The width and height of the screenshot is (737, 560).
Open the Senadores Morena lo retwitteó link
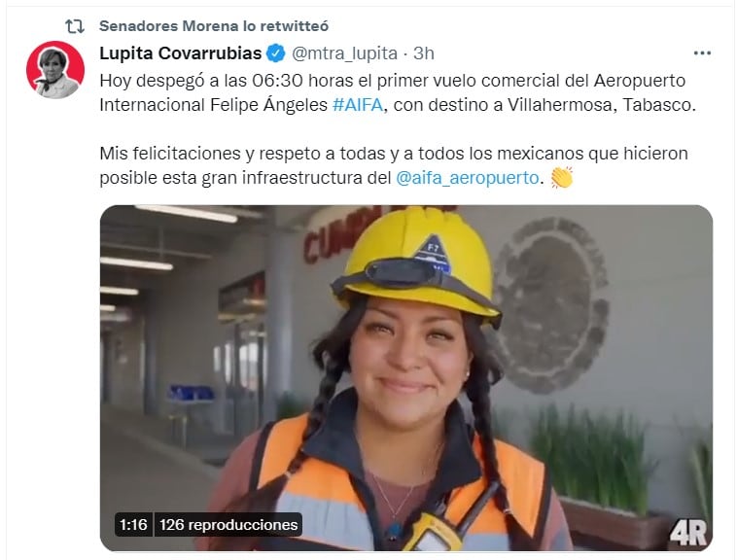214,26
